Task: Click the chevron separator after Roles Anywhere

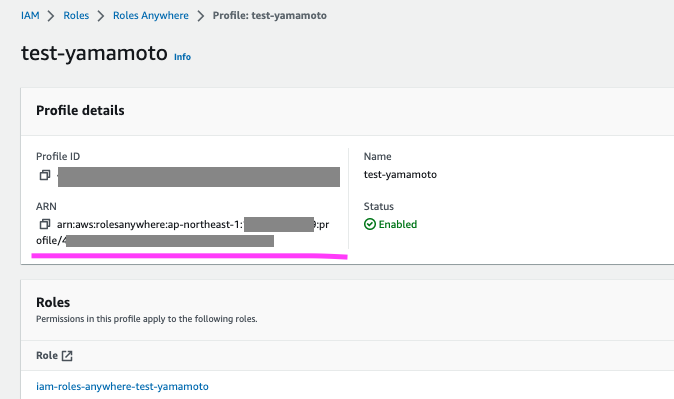Action: pos(201,16)
